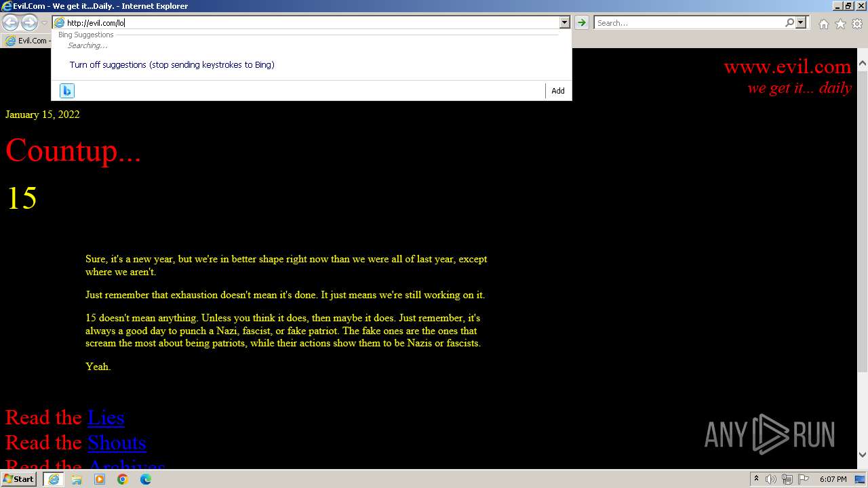The width and height of the screenshot is (868, 488).
Task: Click the Internet Explorer logo in the title bar
Action: 7,6
